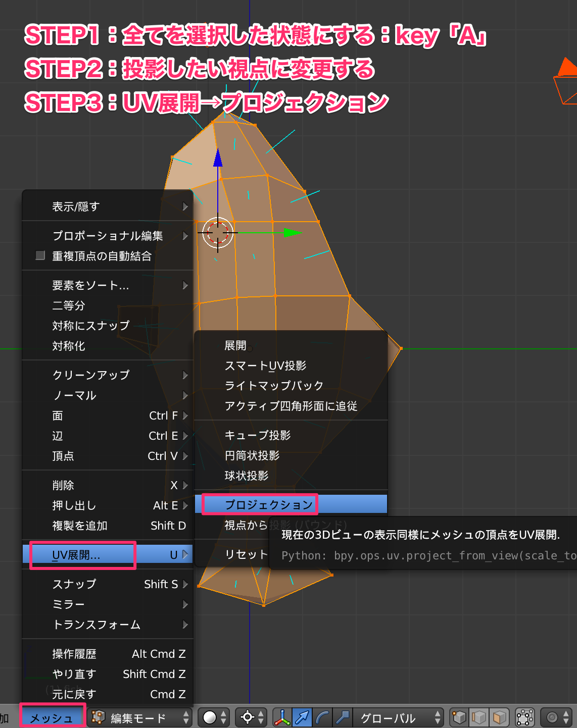Open the UV展開 submenu entry
The image size is (577, 728).
pos(82,554)
